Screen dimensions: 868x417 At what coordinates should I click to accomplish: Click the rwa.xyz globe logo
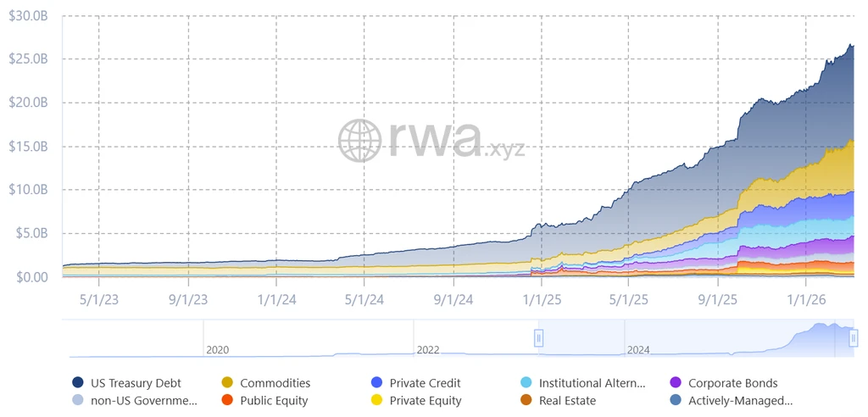[360, 141]
